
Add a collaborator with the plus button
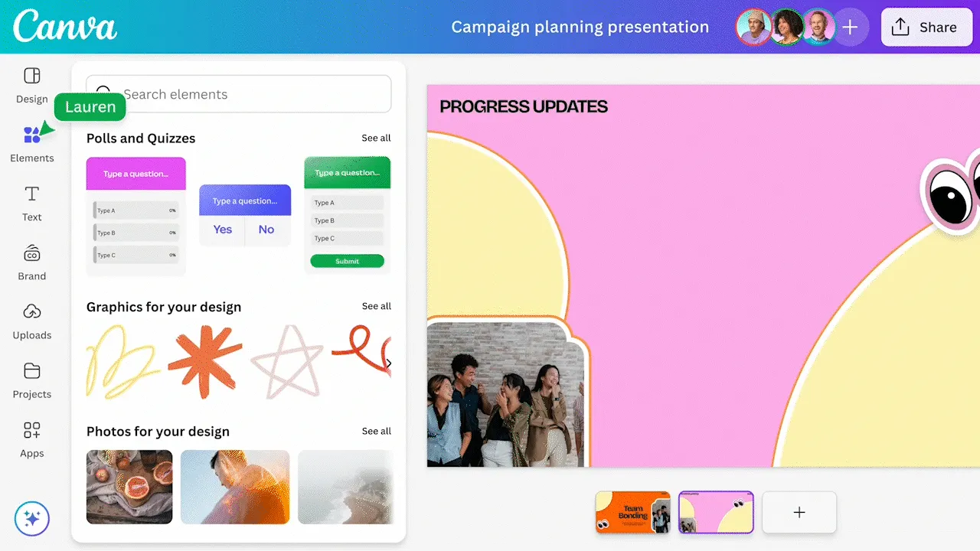point(850,27)
